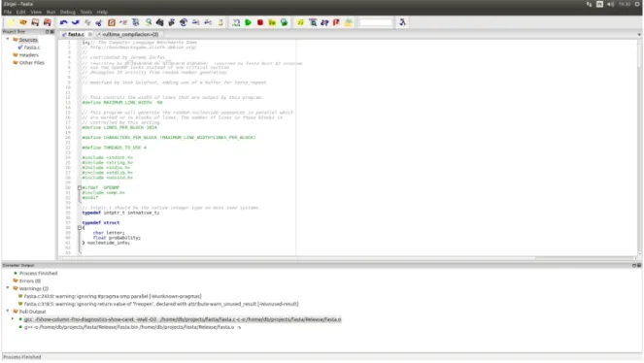
Task: Collapse the Sources folder in Project Tree
Action: click(x=8, y=40)
